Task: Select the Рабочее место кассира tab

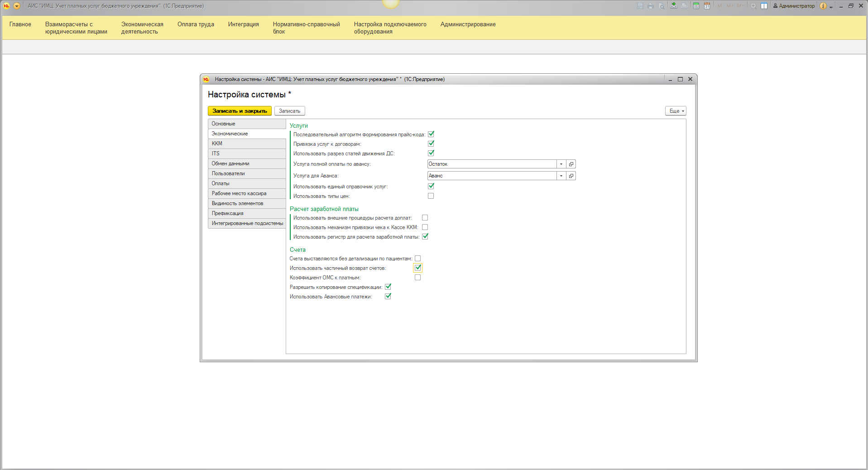Action: [x=247, y=193]
